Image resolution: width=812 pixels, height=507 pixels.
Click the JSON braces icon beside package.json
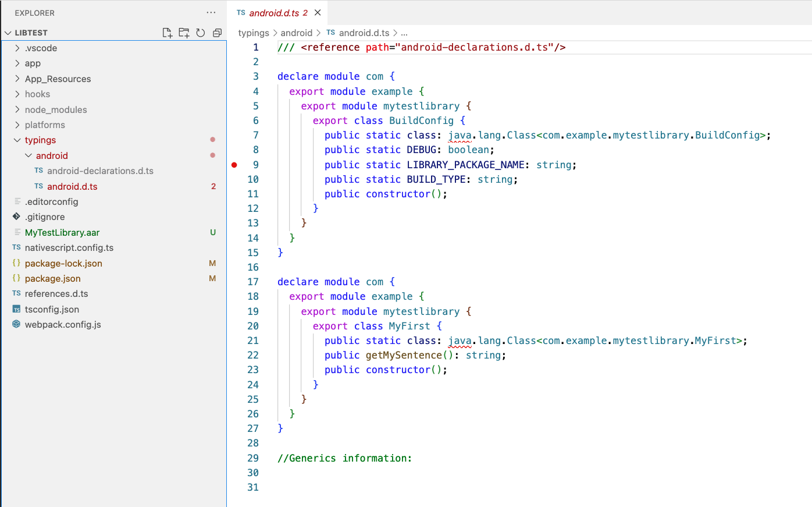click(x=16, y=278)
